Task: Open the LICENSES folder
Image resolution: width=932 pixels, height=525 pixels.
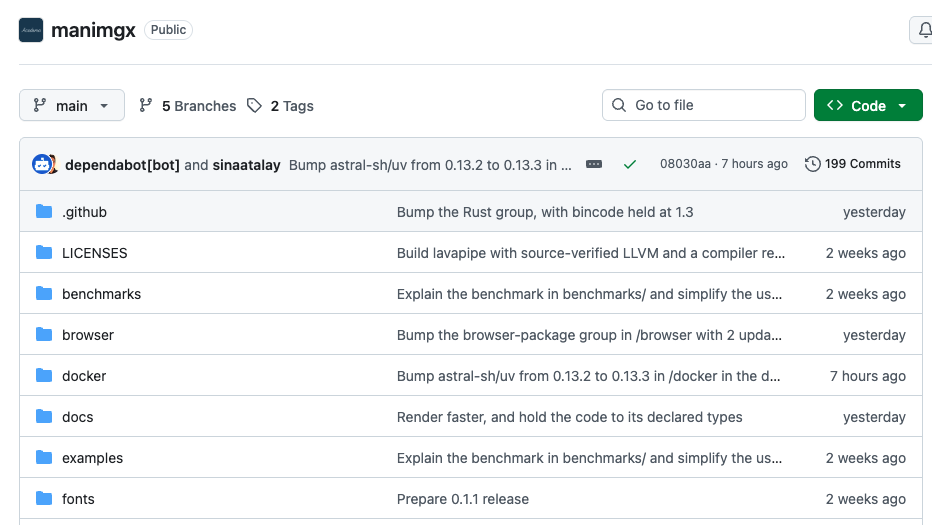Action: coord(95,253)
